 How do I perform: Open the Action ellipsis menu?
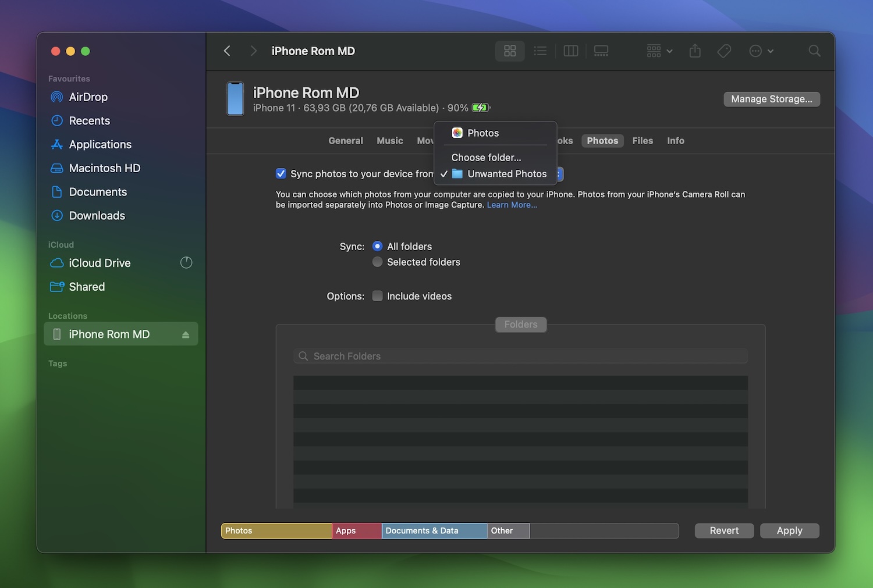click(761, 51)
